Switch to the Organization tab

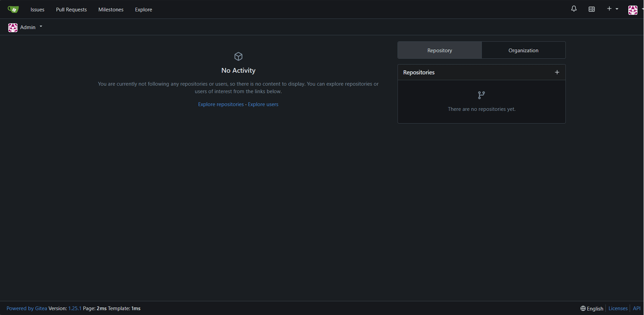point(523,50)
